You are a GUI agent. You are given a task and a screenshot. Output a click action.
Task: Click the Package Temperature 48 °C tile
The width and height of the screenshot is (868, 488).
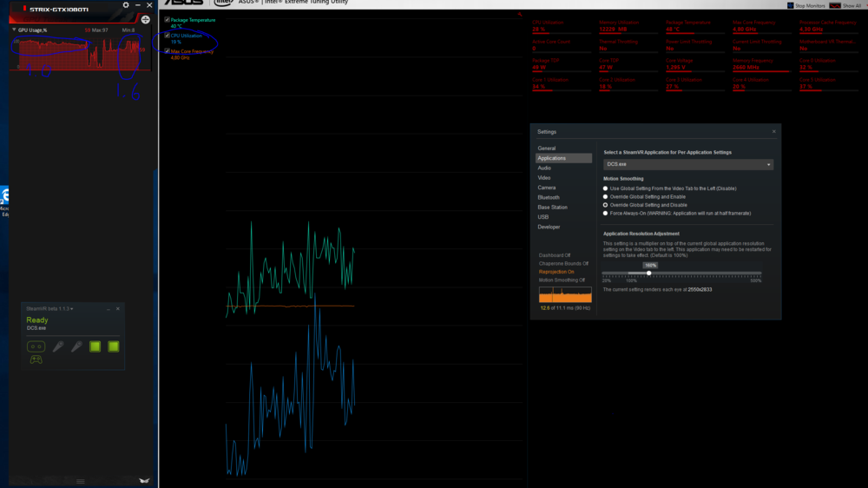[694, 27]
